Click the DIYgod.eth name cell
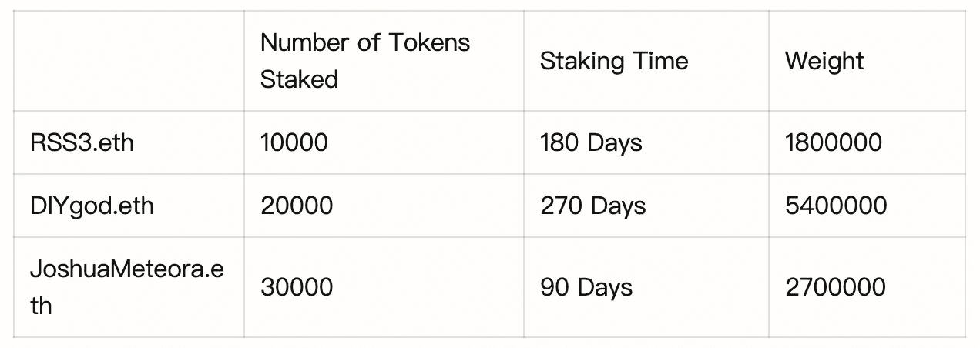Image resolution: width=980 pixels, height=348 pixels. point(92,206)
